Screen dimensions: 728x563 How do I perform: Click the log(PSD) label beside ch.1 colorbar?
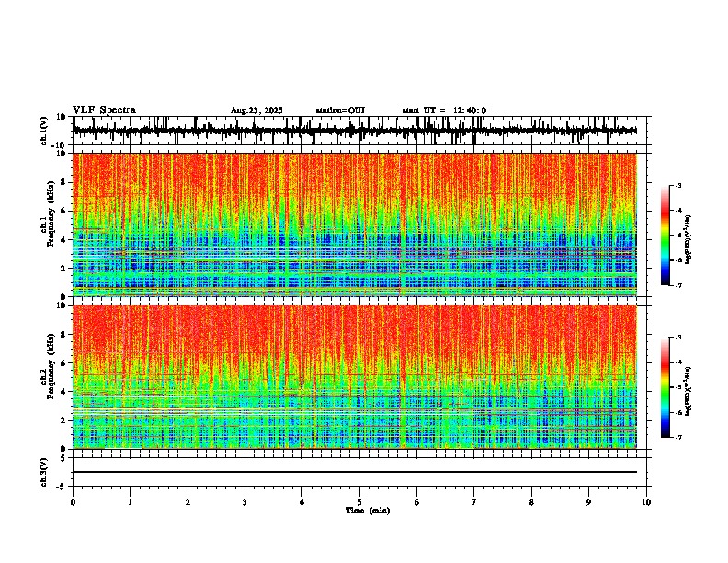point(688,239)
